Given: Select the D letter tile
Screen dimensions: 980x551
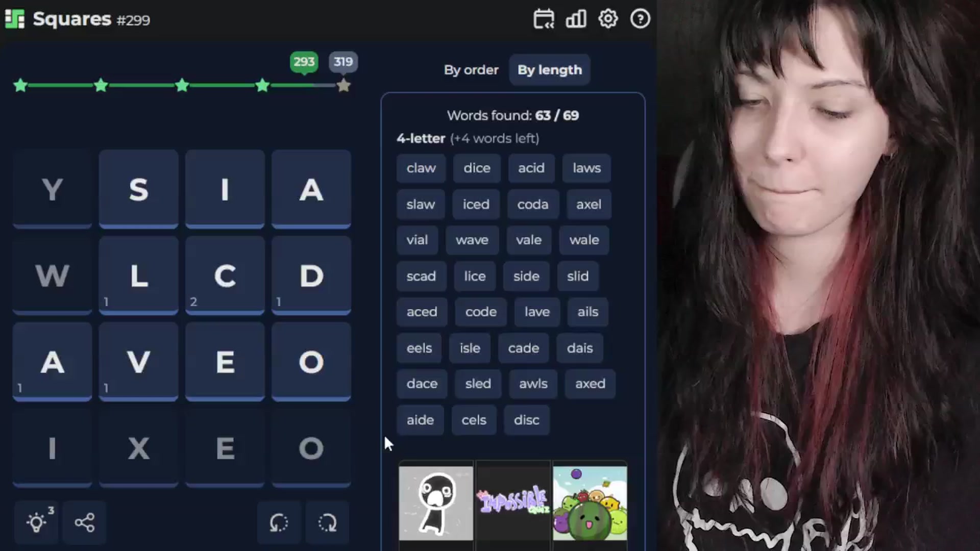Looking at the screenshot, I should [311, 275].
